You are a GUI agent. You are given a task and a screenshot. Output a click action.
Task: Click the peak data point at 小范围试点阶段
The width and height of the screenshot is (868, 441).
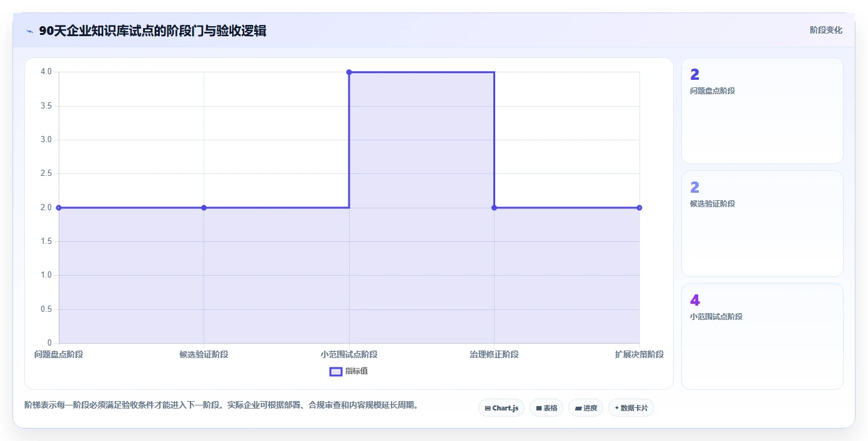349,72
